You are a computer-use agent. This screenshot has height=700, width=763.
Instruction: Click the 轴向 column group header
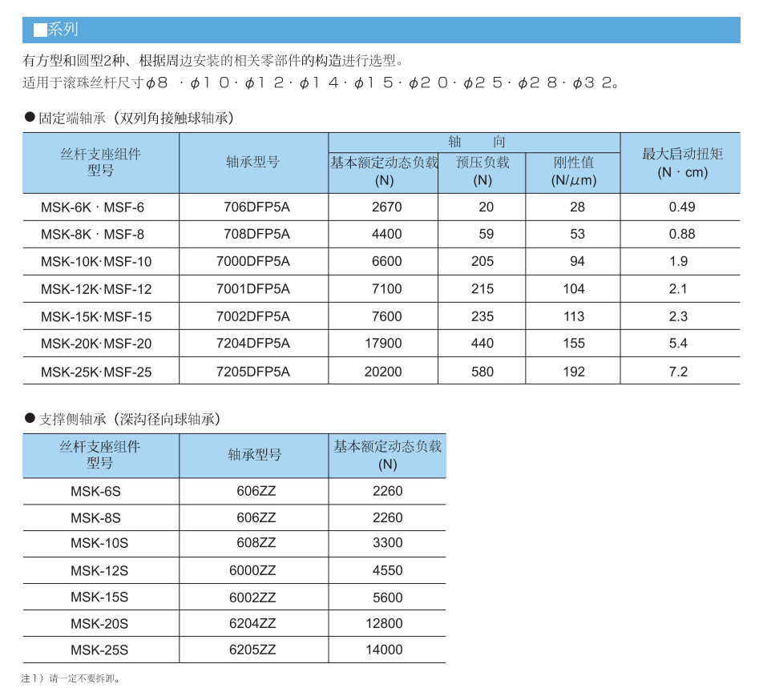point(476,142)
